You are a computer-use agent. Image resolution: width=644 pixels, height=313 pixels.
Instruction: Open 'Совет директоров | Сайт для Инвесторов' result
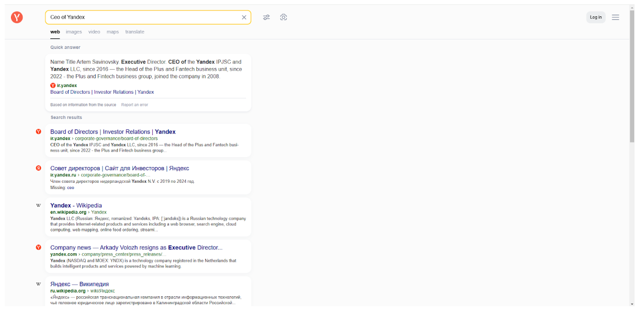pos(120,169)
